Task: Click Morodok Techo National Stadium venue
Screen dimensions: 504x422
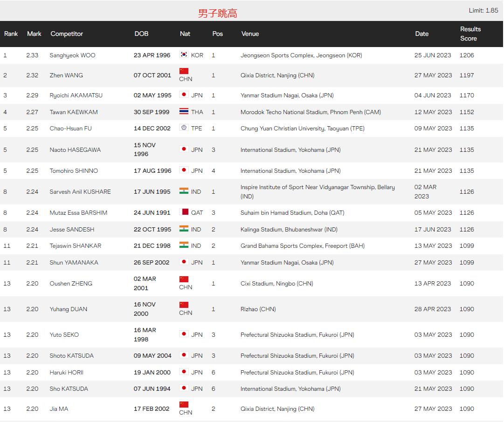Action: click(311, 112)
